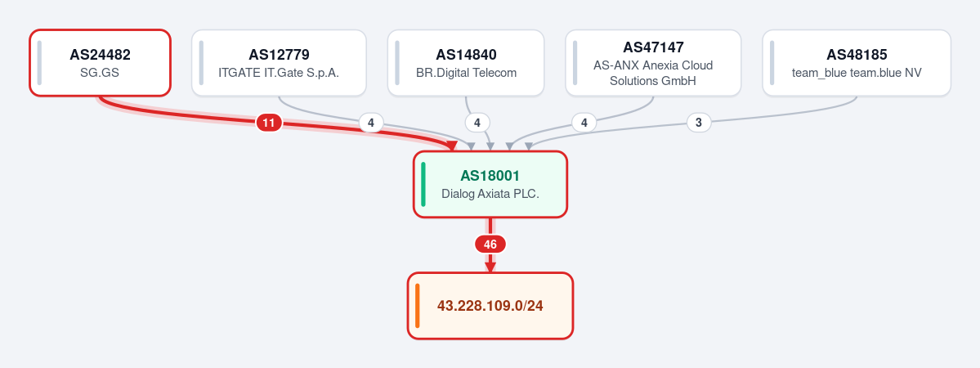Image resolution: width=980 pixels, height=368 pixels.
Task: Click the red 11 edge count badge
Action: pyautogui.click(x=269, y=123)
